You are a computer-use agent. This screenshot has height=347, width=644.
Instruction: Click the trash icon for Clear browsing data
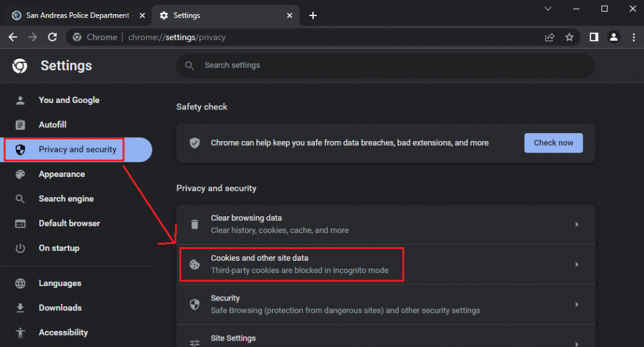click(194, 224)
